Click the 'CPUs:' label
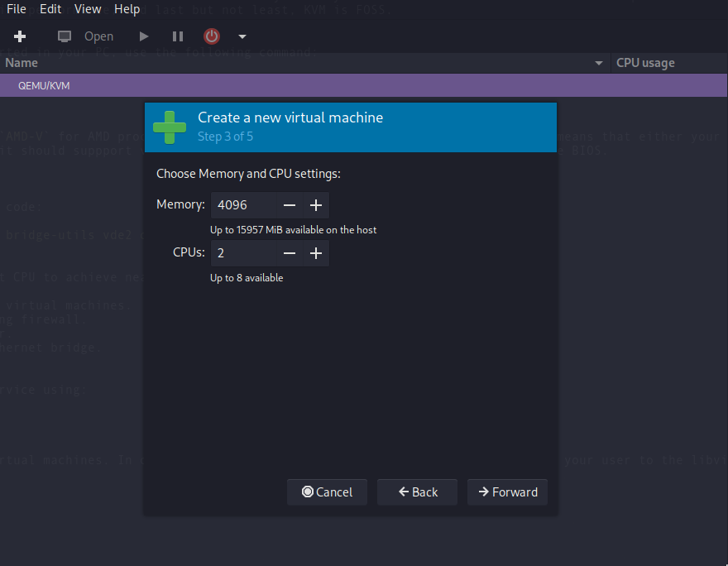Screen dimensions: 728x566 [189, 252]
